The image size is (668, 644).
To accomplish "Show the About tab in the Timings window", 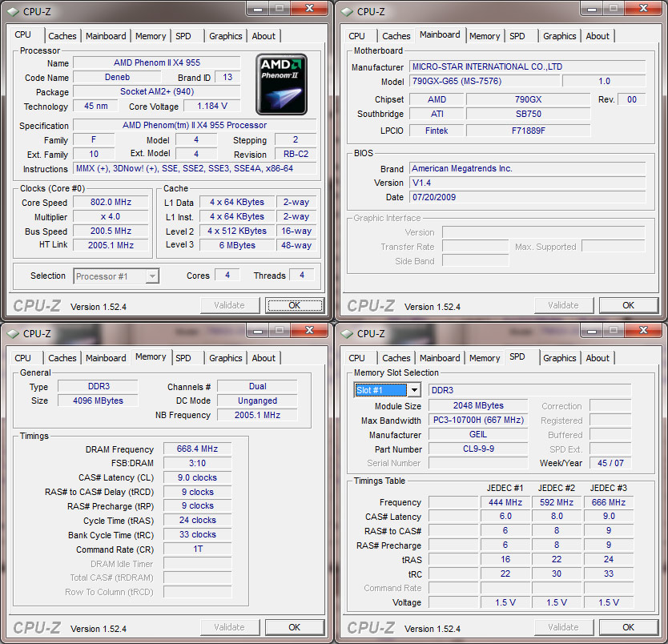I will point(264,358).
